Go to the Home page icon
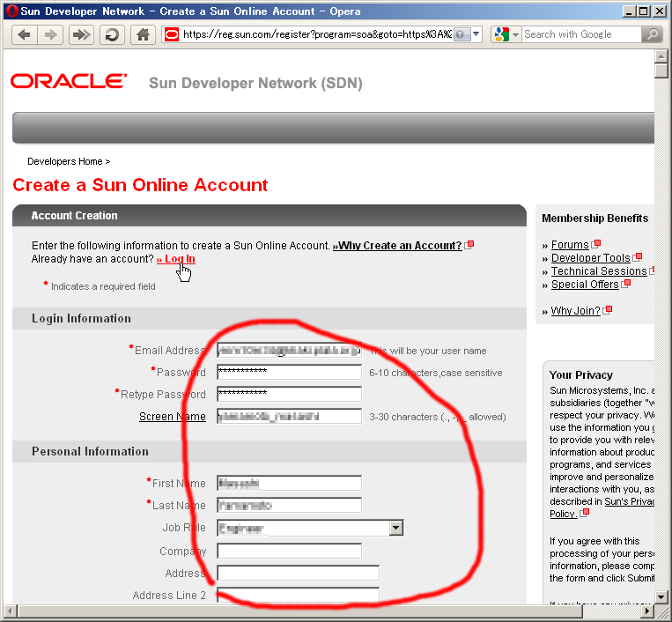This screenshot has width=672, height=622. tap(143, 34)
